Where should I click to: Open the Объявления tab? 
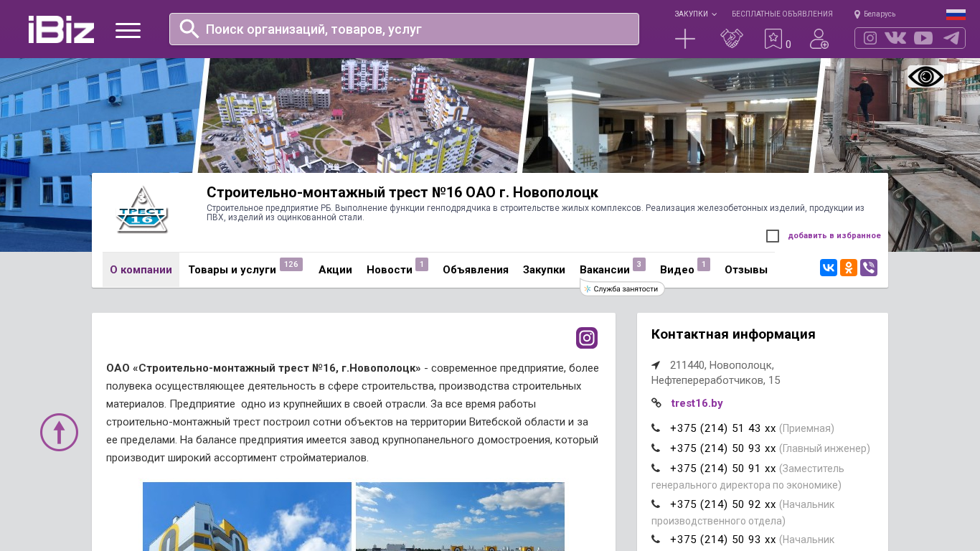476,270
